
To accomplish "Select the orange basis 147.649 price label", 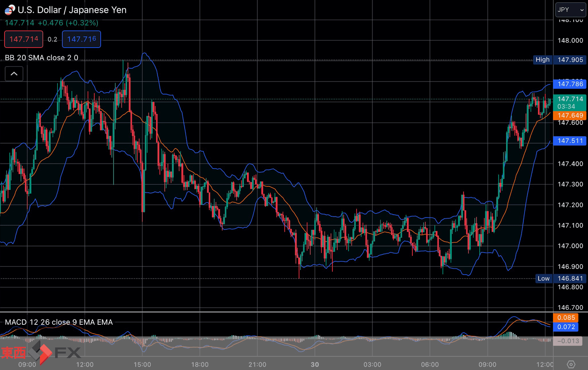I will (570, 116).
